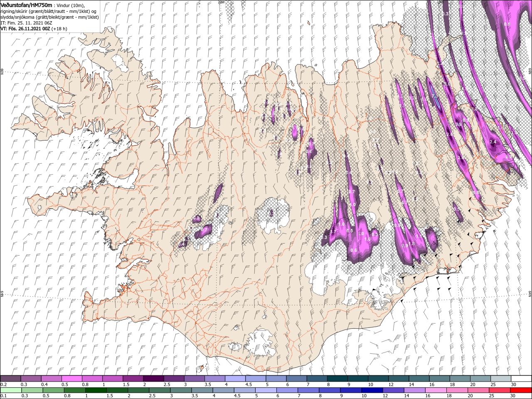The width and height of the screenshot is (532, 399).
Task: Pick the bright red 30 swatch, lower scale
Action: (521, 390)
